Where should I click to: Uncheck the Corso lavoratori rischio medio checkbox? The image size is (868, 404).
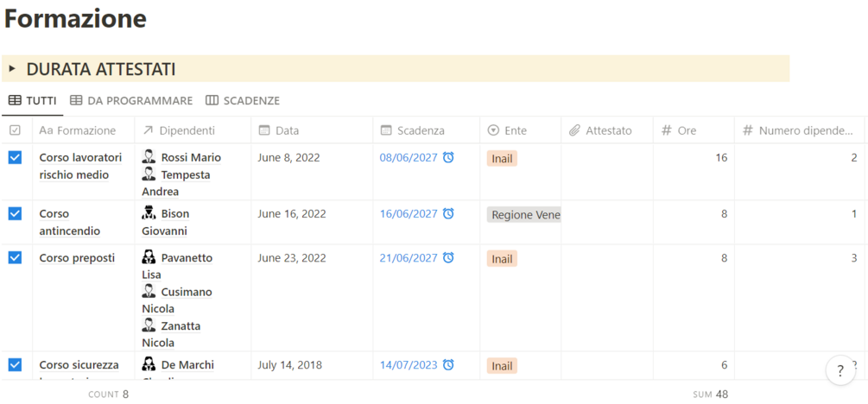click(15, 157)
